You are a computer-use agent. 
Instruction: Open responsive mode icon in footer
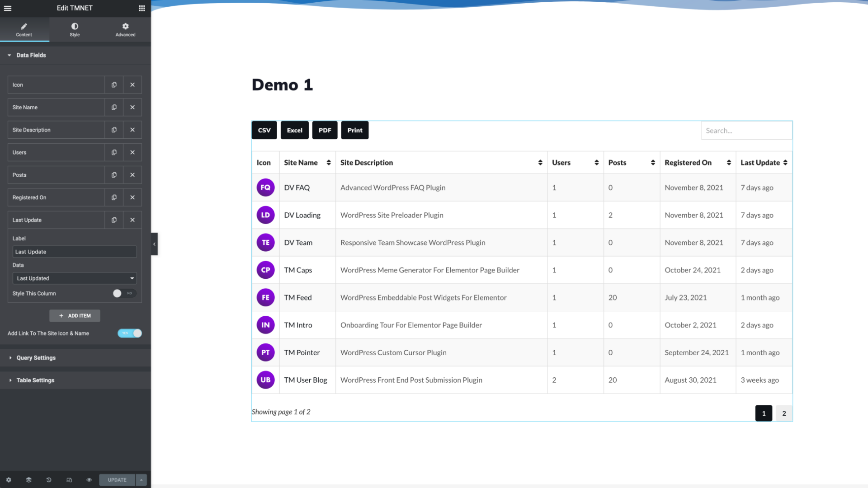pos(69,480)
